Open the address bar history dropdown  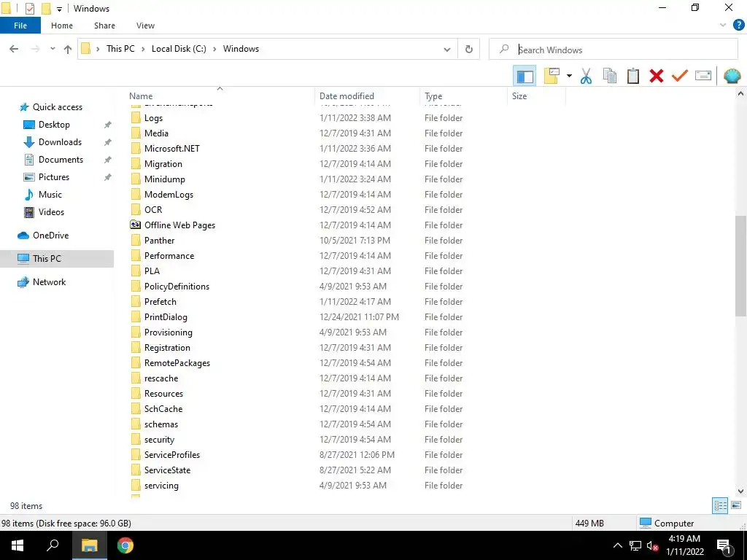[447, 49]
